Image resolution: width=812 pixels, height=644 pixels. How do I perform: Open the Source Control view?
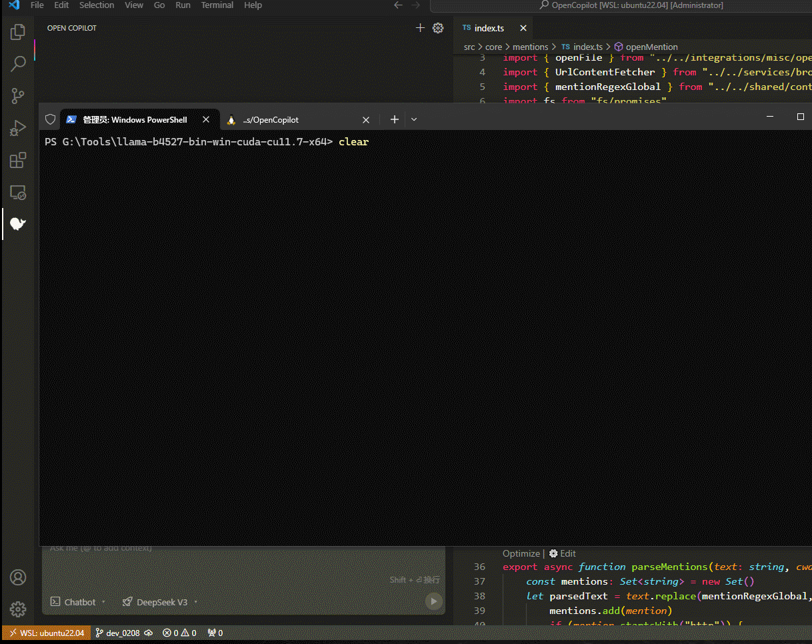tap(18, 96)
